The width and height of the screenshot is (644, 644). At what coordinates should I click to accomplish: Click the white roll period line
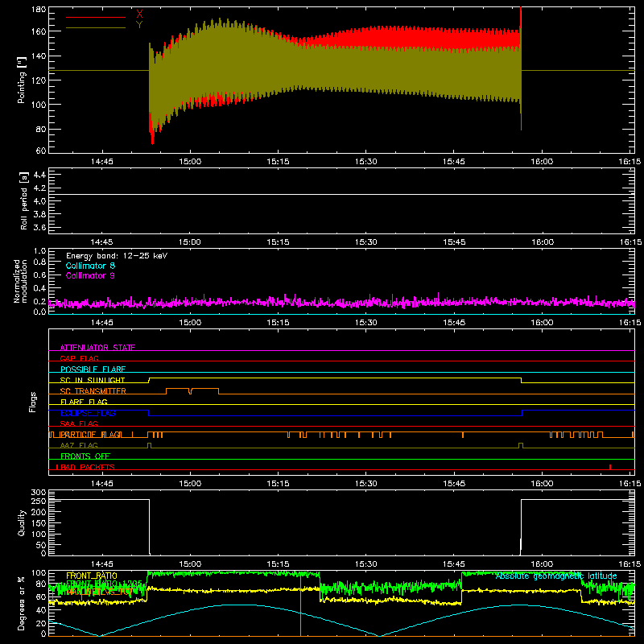click(341, 194)
